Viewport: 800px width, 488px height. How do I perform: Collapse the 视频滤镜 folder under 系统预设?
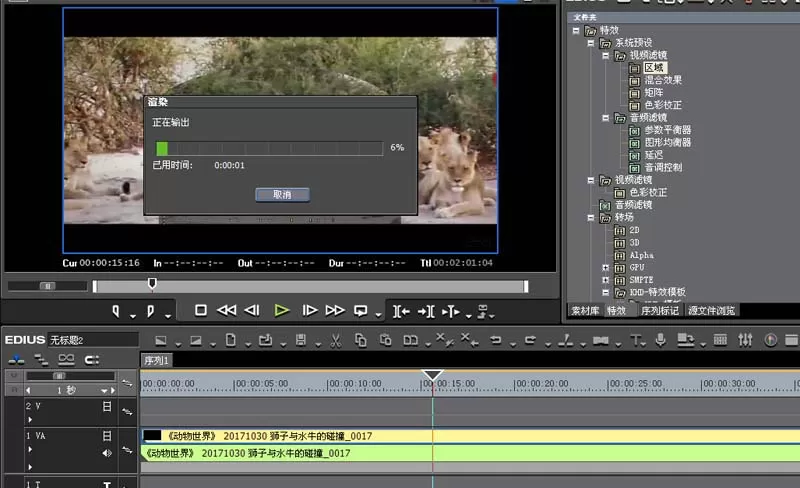(x=605, y=56)
